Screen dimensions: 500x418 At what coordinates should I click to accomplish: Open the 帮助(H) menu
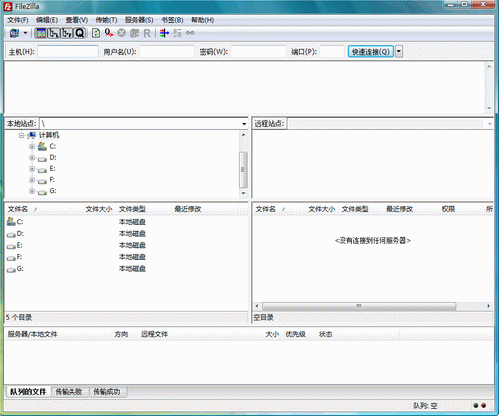[x=202, y=20]
